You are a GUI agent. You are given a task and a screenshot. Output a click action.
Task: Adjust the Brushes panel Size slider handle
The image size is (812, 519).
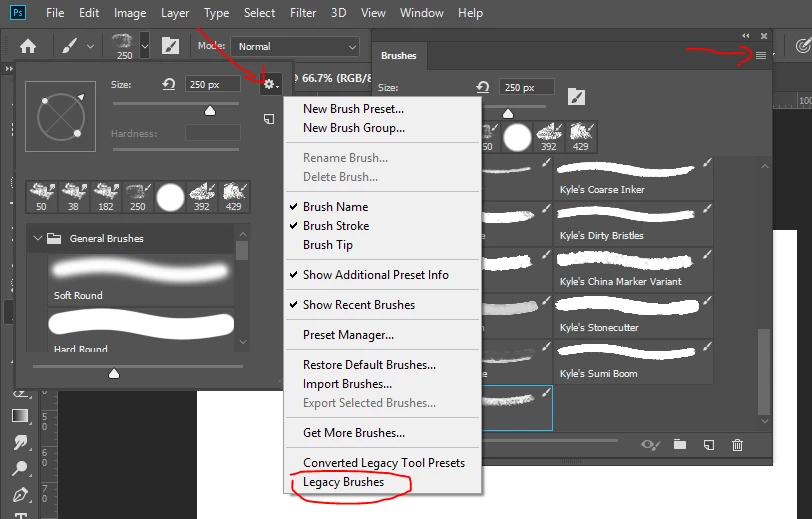coord(508,113)
